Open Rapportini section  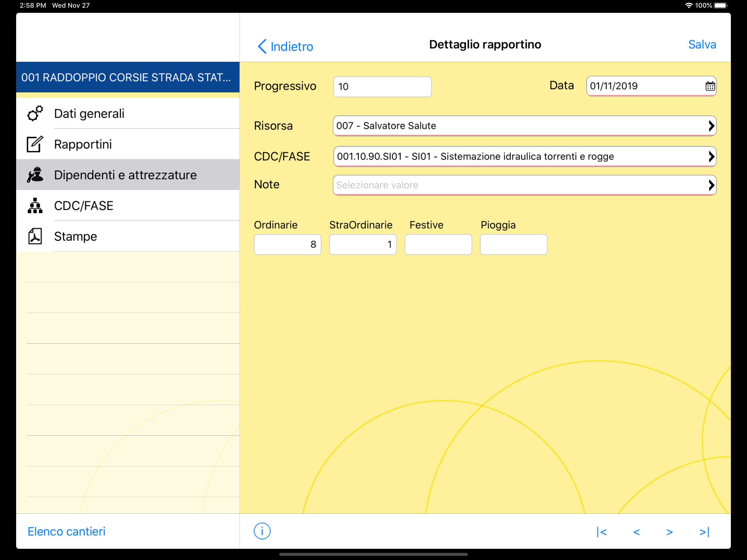pyautogui.click(x=128, y=144)
